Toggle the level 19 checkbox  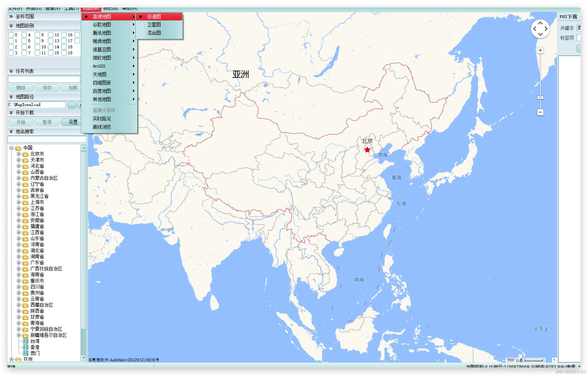click(x=64, y=53)
